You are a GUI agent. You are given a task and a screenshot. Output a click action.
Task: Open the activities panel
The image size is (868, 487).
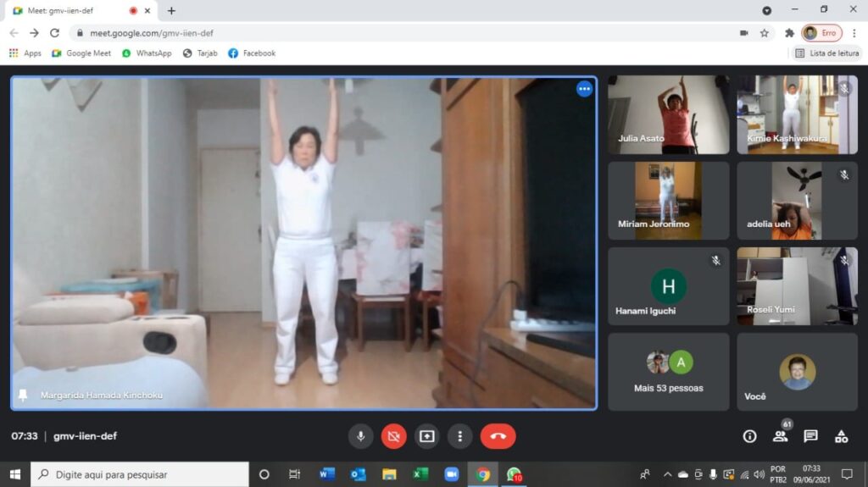pos(841,436)
